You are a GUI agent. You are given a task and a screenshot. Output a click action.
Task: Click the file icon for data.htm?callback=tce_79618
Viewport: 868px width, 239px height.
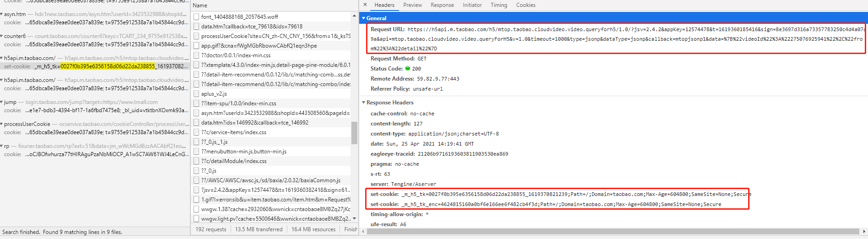pyautogui.click(x=196, y=26)
